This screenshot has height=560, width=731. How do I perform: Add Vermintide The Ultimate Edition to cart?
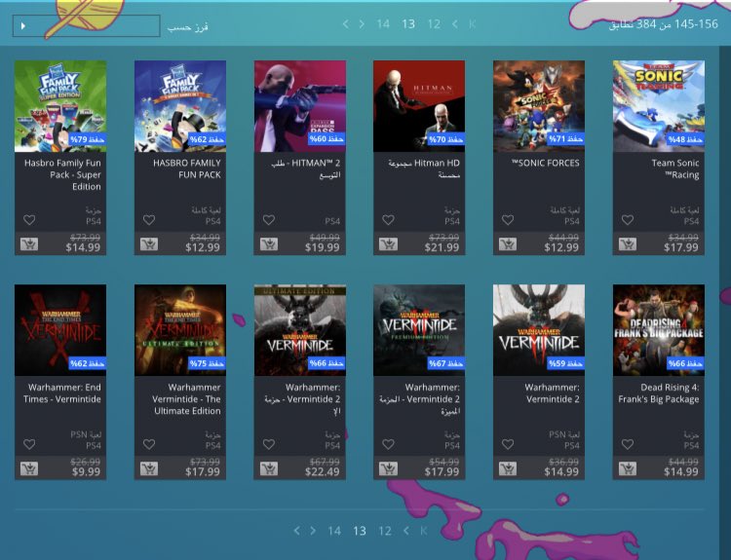pos(149,468)
